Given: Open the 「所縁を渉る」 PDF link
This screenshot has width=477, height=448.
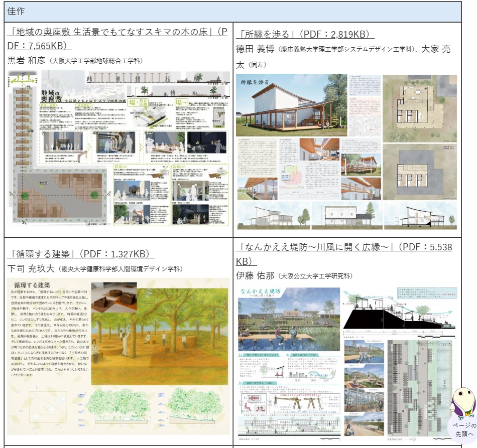Looking at the screenshot, I should [305, 35].
